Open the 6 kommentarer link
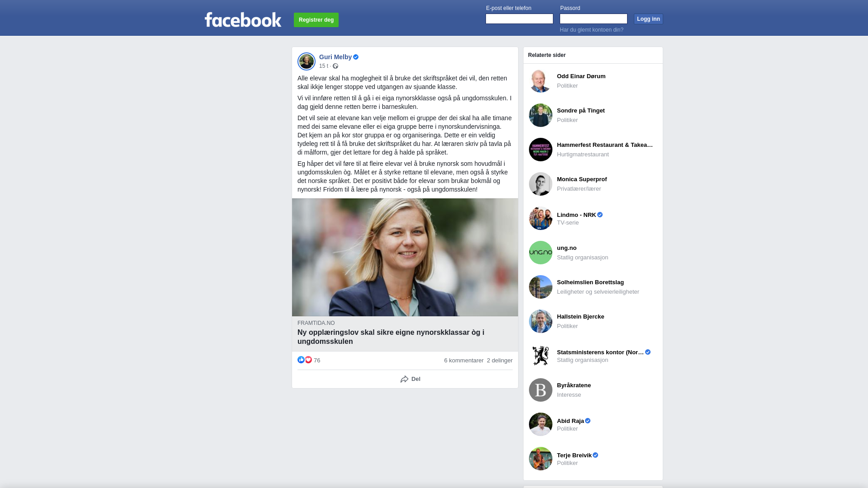The height and width of the screenshot is (488, 868). pos(464,361)
